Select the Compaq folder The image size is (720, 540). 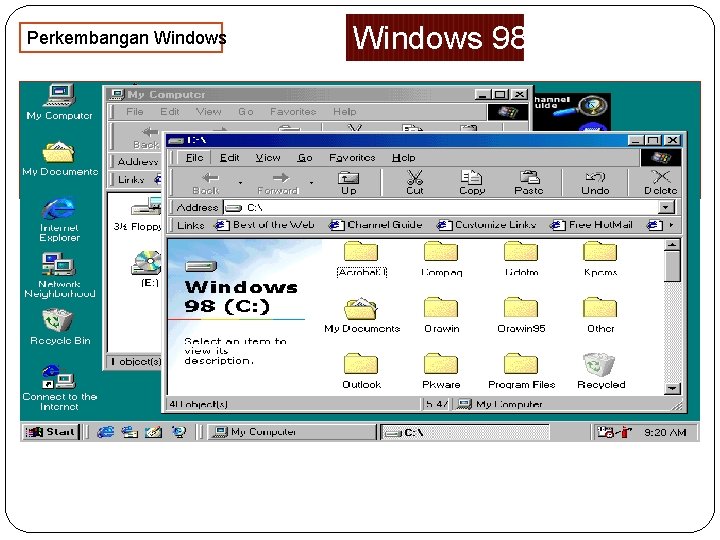click(x=441, y=259)
